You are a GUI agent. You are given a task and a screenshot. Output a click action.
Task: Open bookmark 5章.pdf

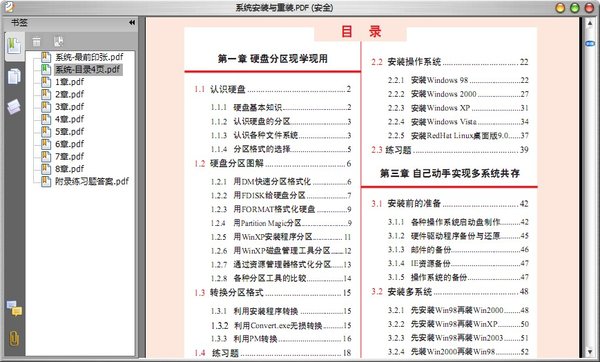click(69, 132)
